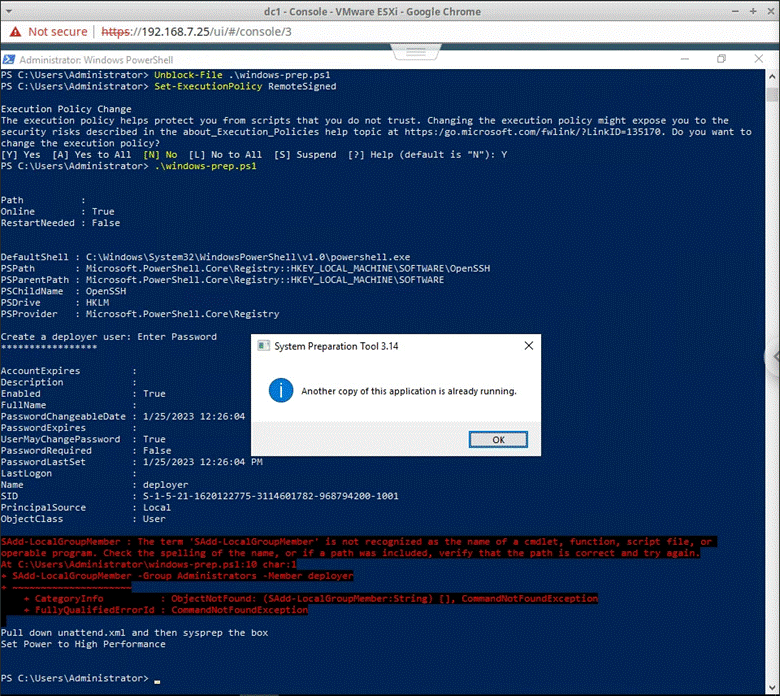Click the 'PSDrive : HKLM' line

point(55,302)
